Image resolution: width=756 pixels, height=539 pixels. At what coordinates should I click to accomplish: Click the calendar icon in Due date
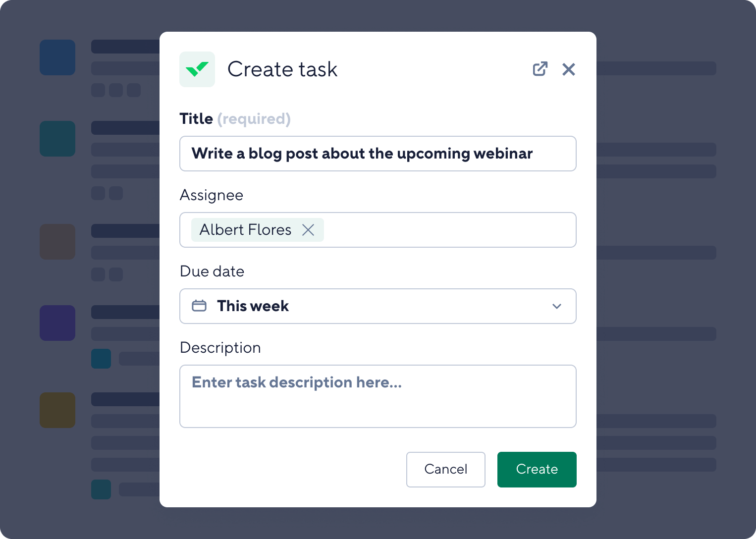coord(199,306)
